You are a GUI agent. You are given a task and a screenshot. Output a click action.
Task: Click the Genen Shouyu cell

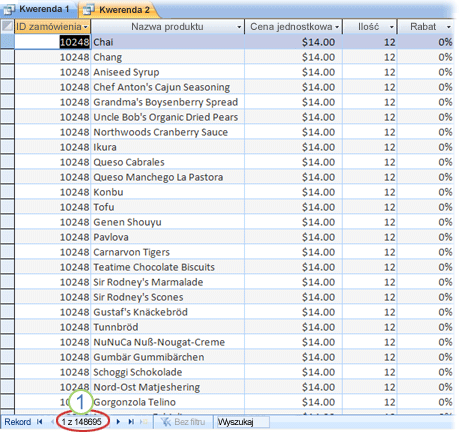[168, 222]
